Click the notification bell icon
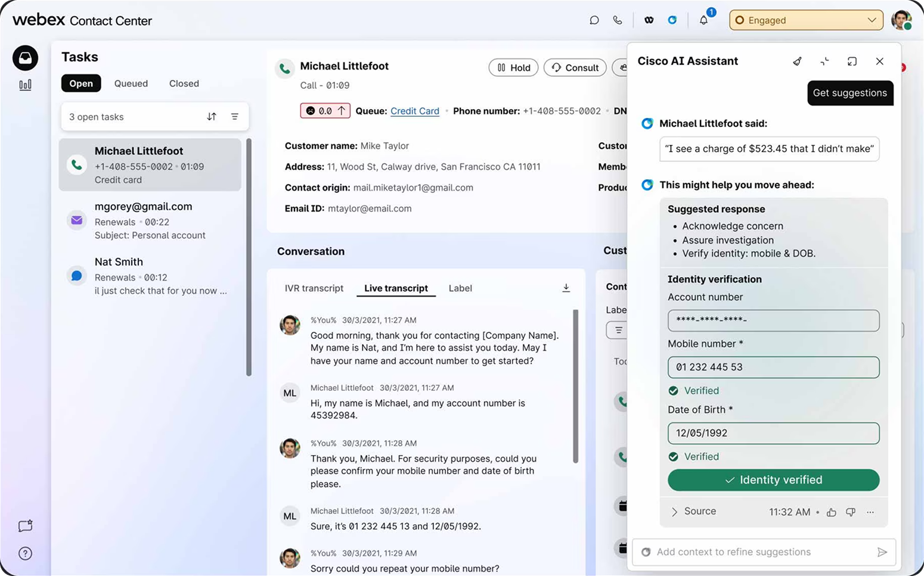 click(703, 20)
